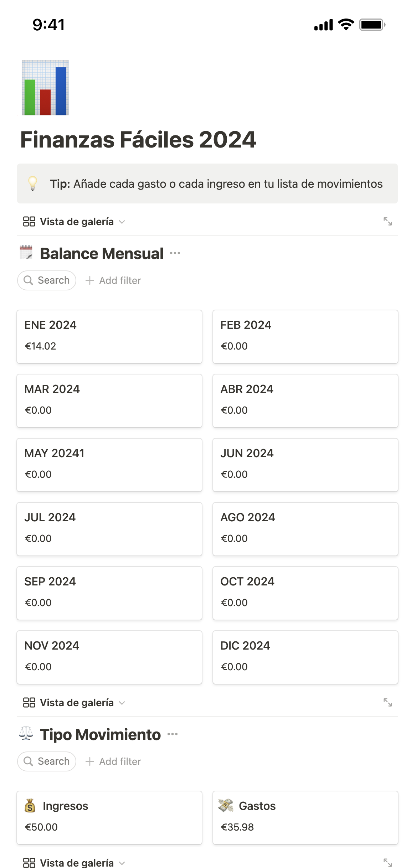The image size is (401, 868).
Task: Open Balance Mensual three-dot options
Action: click(x=175, y=253)
